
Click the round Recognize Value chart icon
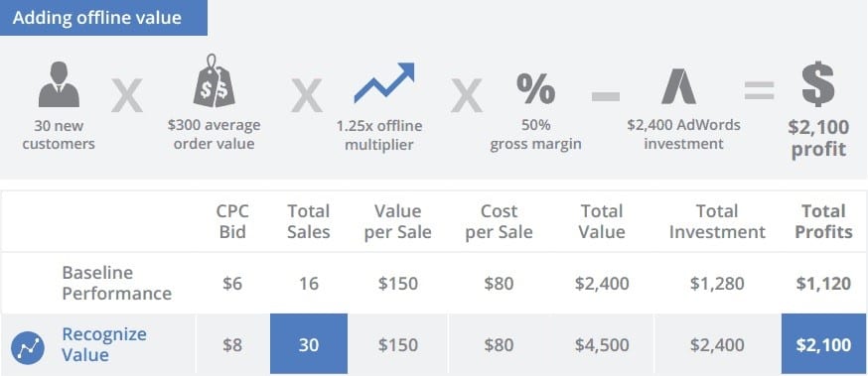[x=28, y=348]
